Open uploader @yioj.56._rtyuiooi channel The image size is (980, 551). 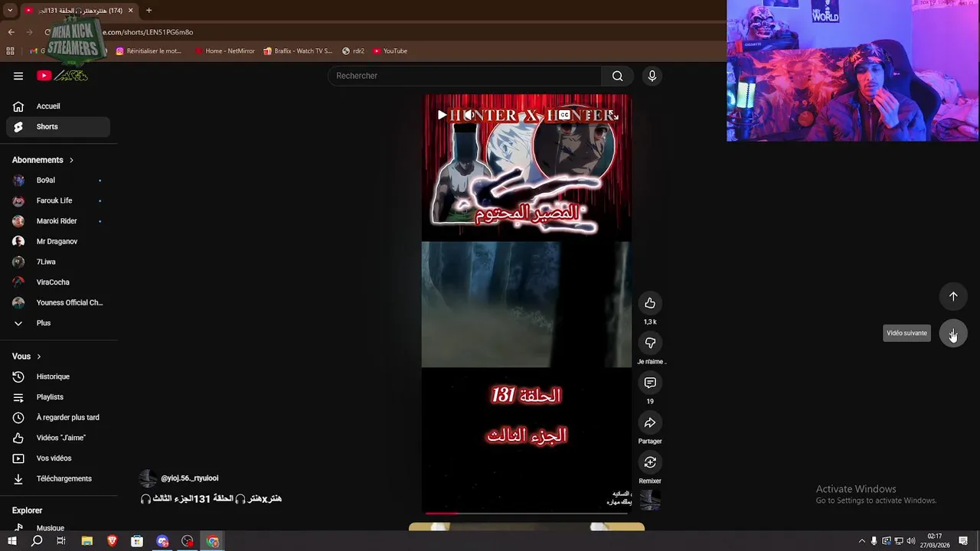click(x=189, y=478)
